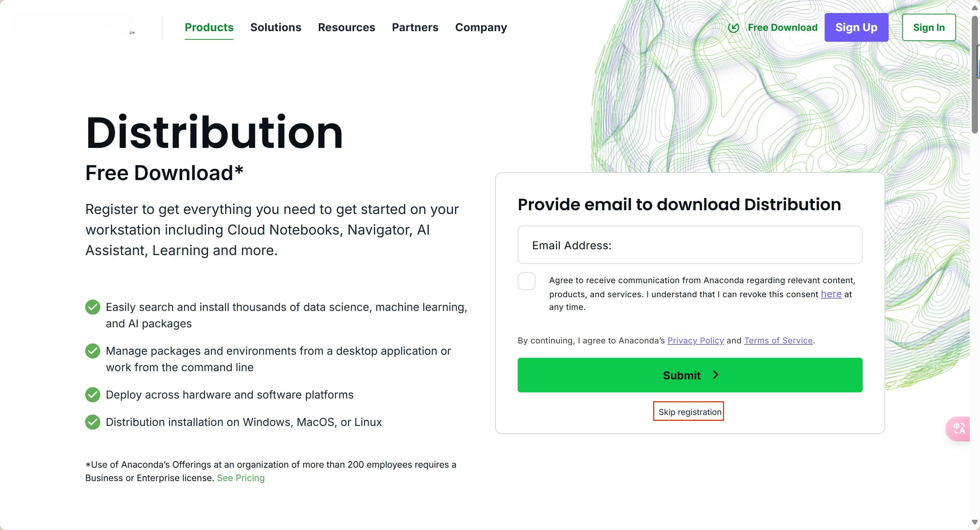Click the scrollbar down arrow at bottom

point(975,522)
